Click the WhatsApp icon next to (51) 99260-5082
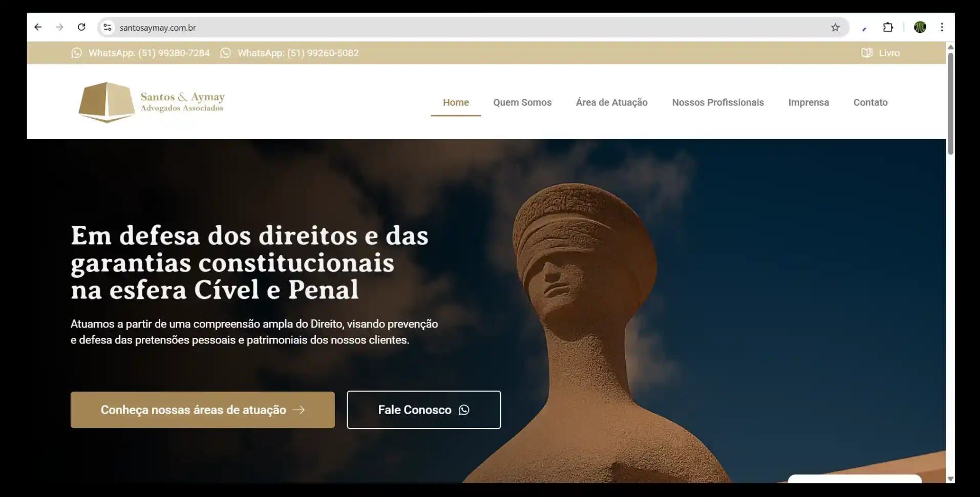The height and width of the screenshot is (497, 980). click(226, 53)
